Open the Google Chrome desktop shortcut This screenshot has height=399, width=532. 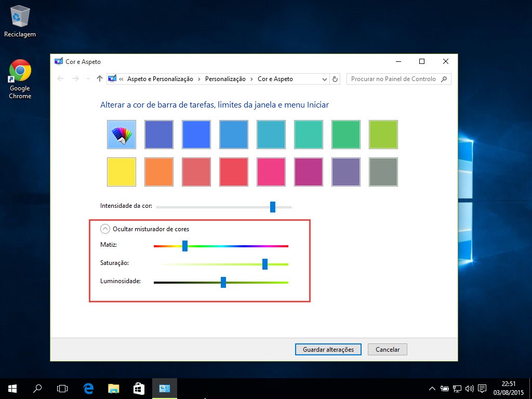tap(20, 71)
